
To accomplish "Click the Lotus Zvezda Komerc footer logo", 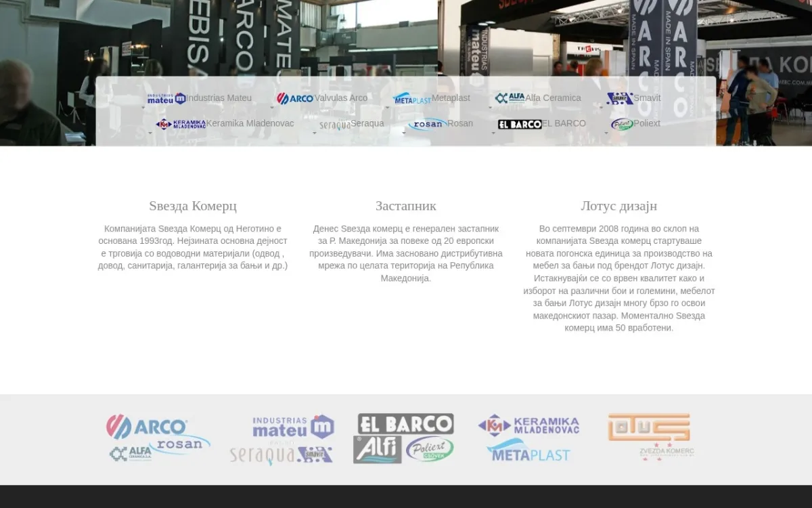I will 650,438.
